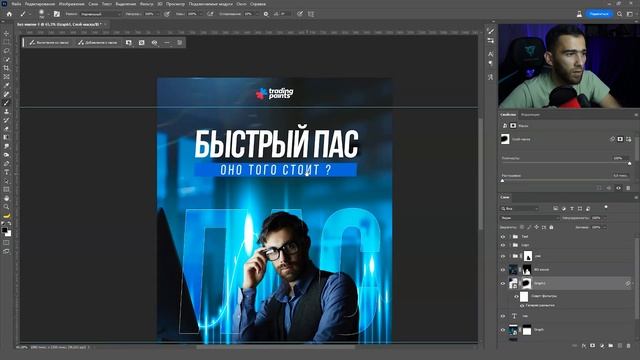This screenshot has height=360, width=640.
Task: Click the layer mask icon in Properties header
Action: (513, 126)
